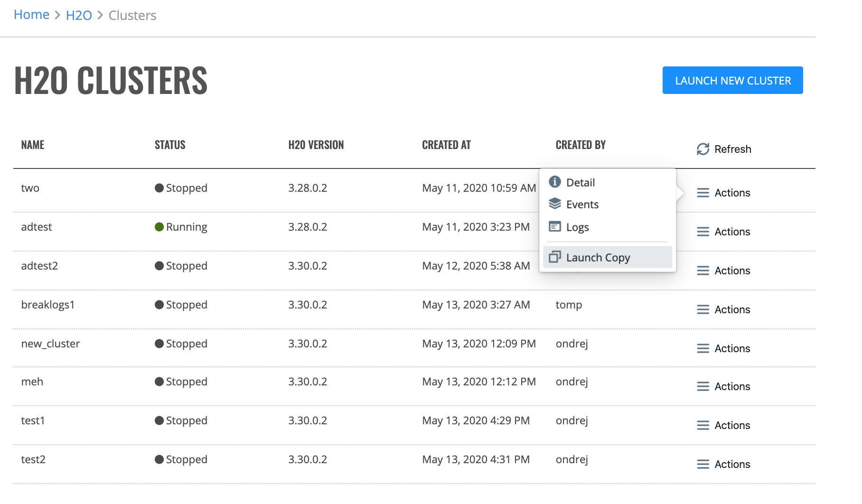The height and width of the screenshot is (504, 862).
Task: Click 'ondrej' in the test2 row
Action: [572, 459]
